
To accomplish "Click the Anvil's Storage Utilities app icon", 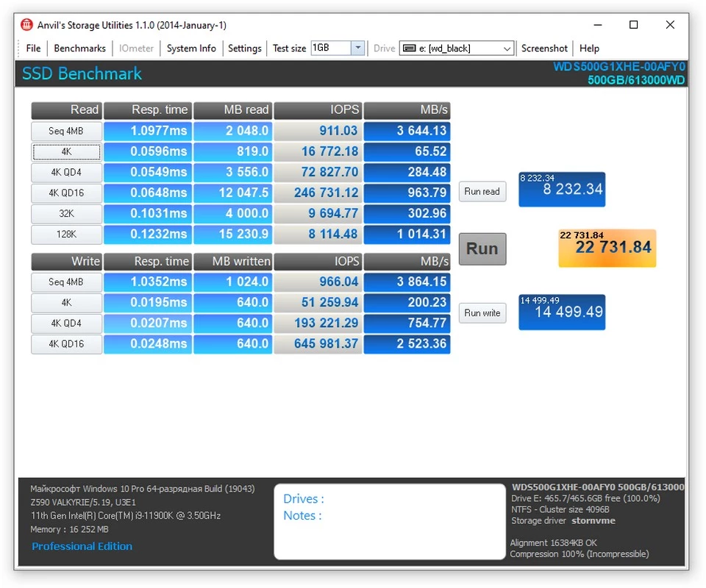I will (x=26, y=25).
